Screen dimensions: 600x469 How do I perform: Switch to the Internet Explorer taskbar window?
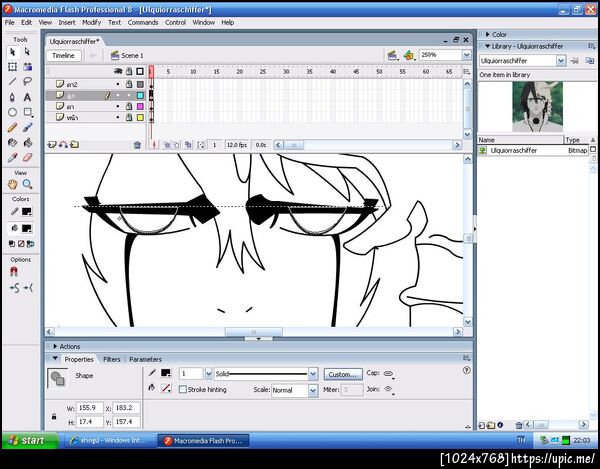(x=109, y=440)
